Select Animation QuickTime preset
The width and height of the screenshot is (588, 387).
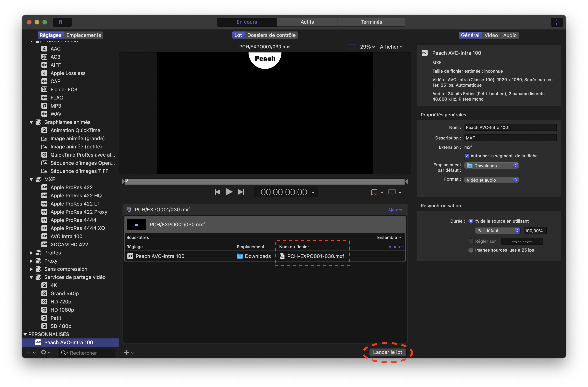point(75,130)
